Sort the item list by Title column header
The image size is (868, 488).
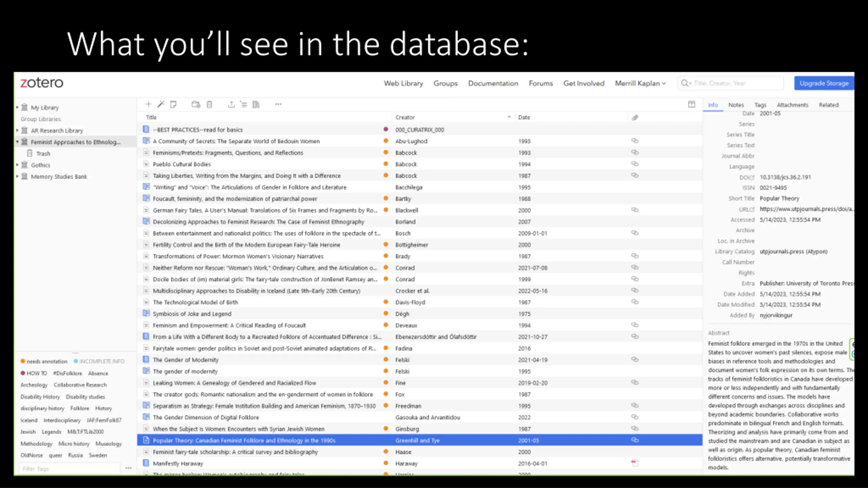click(x=151, y=117)
